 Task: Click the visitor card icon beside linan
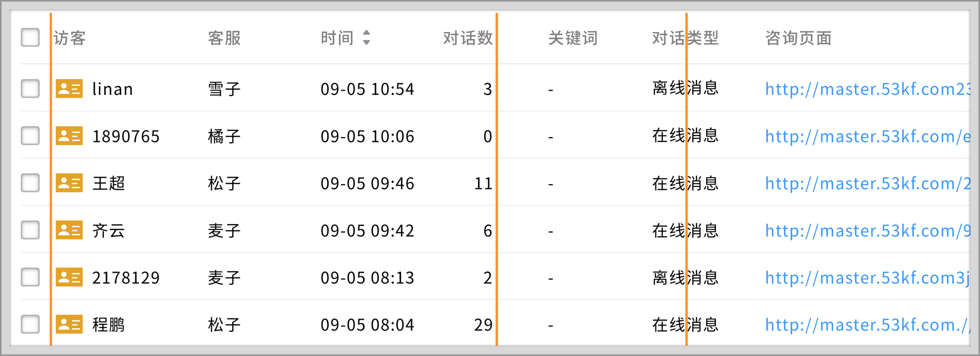coord(69,89)
